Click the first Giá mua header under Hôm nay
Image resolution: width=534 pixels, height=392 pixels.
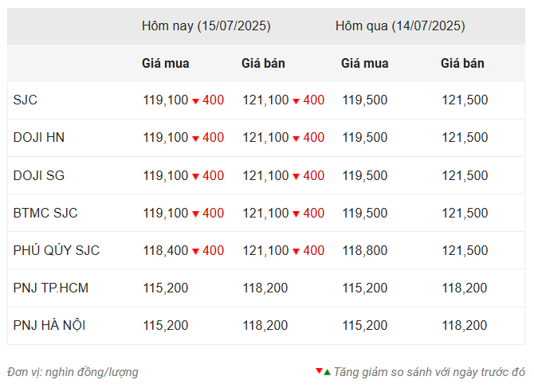(166, 64)
